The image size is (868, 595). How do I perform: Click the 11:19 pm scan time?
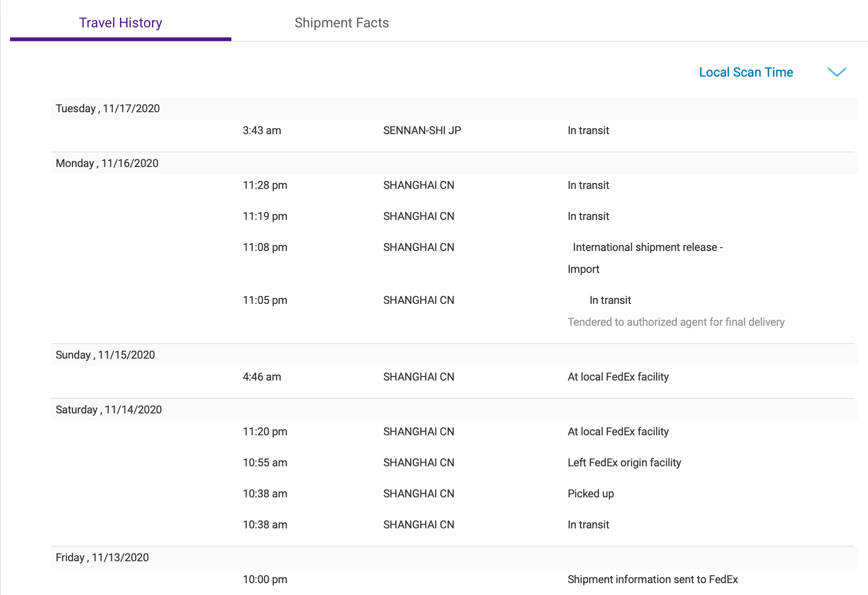point(265,216)
